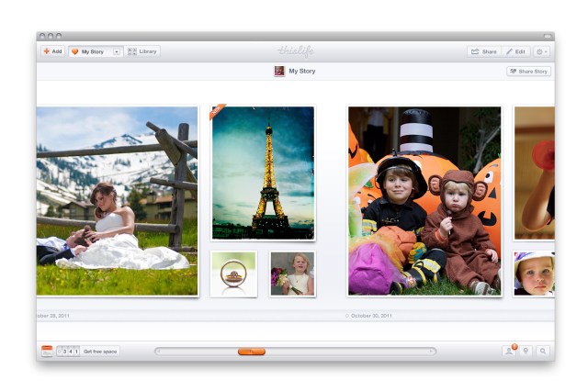
Task: Click the fullscreen button in title bar
Action: [x=548, y=36]
